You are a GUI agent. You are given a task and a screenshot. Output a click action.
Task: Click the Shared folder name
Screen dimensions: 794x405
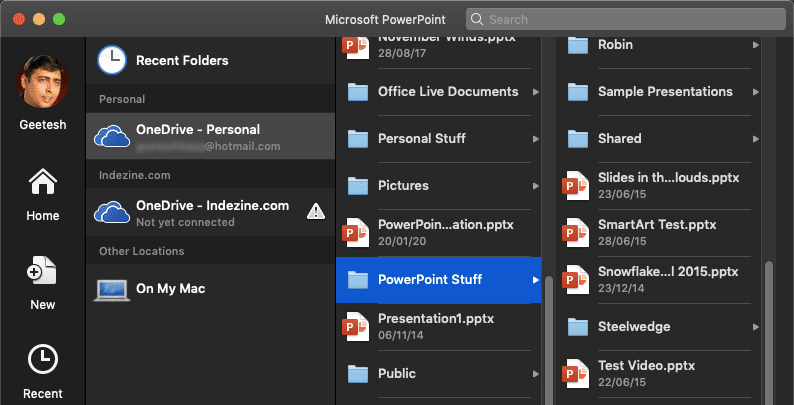[x=619, y=139]
